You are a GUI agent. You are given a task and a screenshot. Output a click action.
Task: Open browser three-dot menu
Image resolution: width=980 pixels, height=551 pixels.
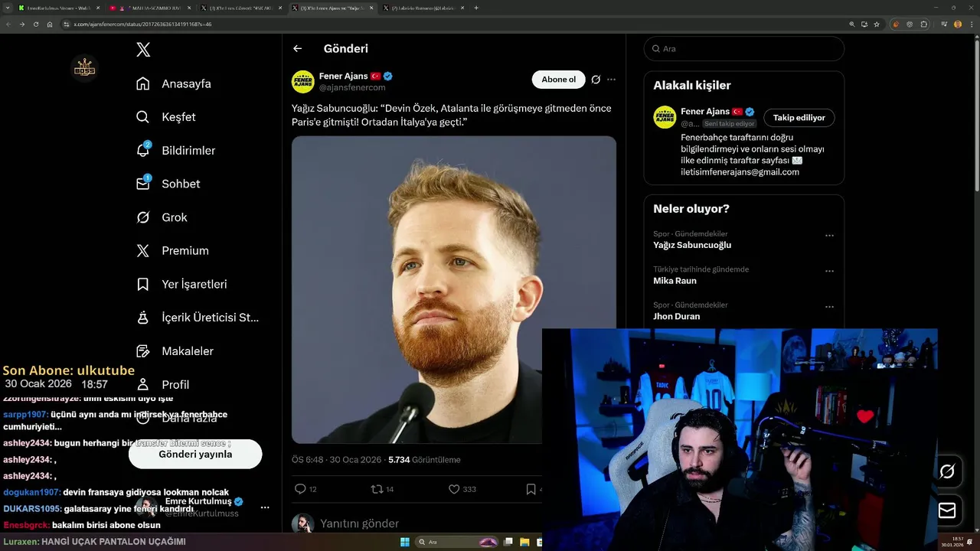(x=971, y=24)
